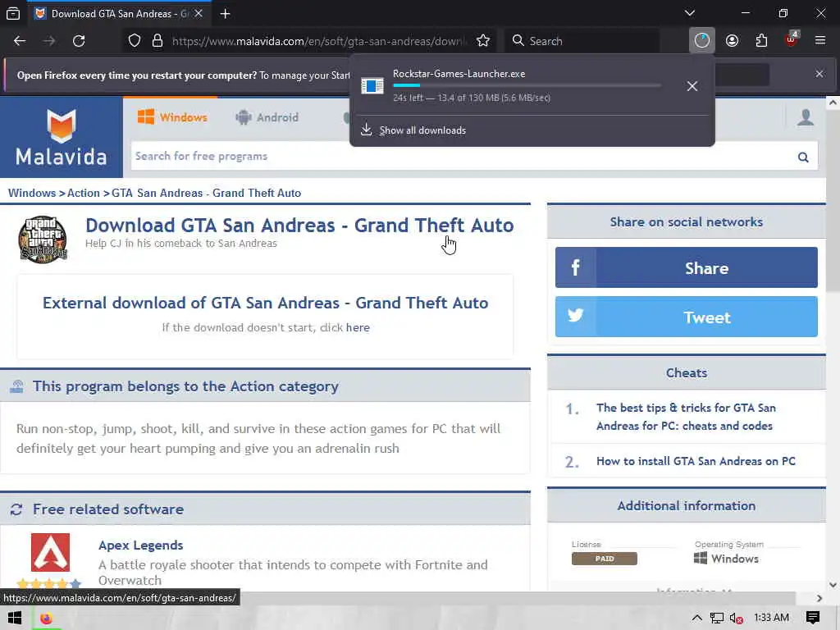Open the Firefox hamburger application menu
Viewport: 840px width, 630px height.
pos(820,41)
